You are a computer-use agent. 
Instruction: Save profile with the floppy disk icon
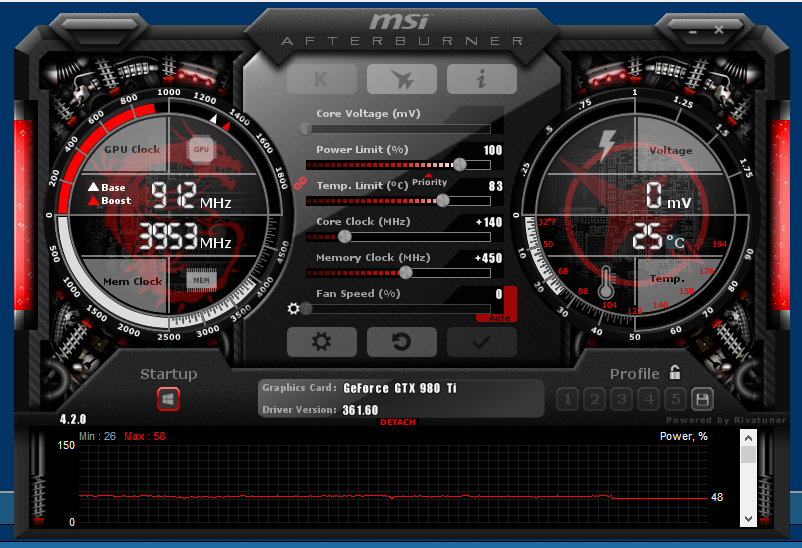[702, 399]
